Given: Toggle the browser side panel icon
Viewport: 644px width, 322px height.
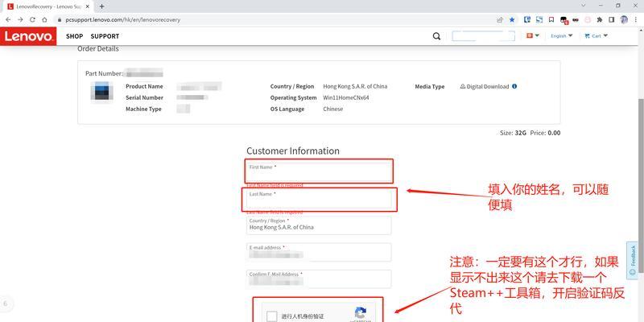Looking at the screenshot, I should point(612,19).
